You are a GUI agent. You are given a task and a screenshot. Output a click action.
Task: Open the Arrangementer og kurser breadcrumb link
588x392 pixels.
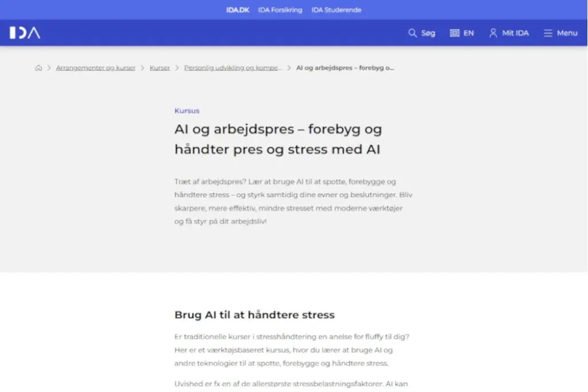[95, 67]
